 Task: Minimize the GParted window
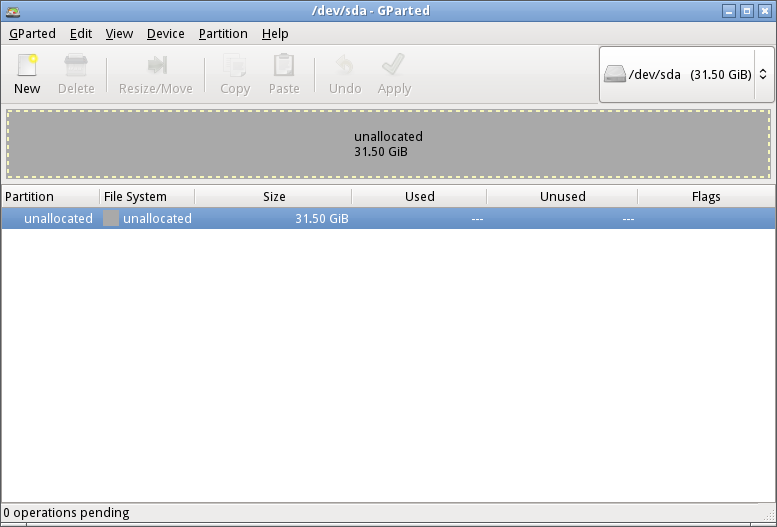[728, 11]
